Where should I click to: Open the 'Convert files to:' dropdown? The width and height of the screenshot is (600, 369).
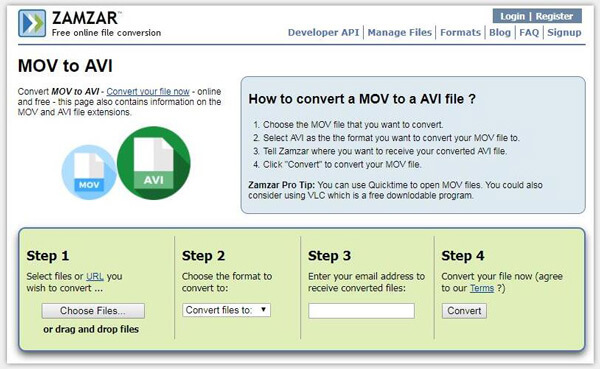[226, 310]
